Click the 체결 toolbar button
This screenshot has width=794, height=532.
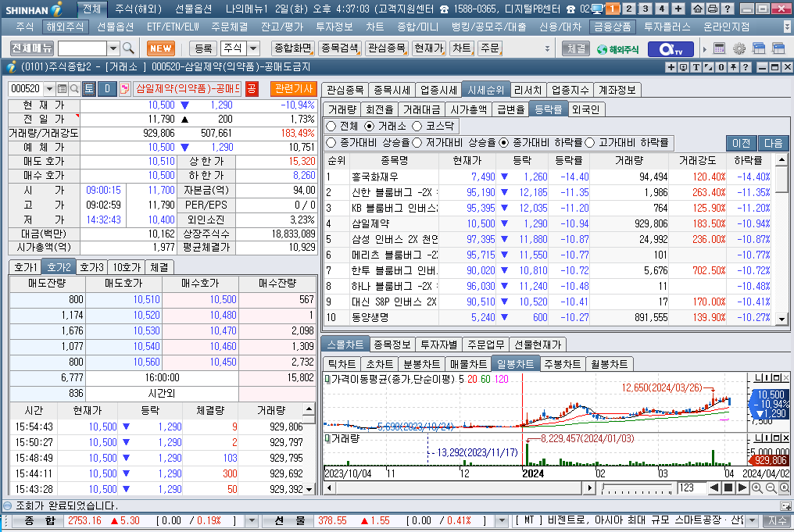coord(576,48)
